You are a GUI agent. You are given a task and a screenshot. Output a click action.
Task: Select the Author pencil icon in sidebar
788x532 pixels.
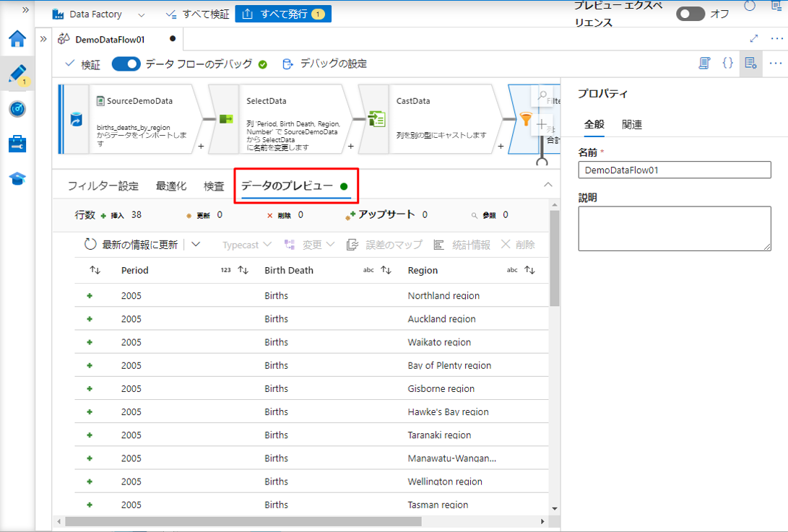point(17,74)
